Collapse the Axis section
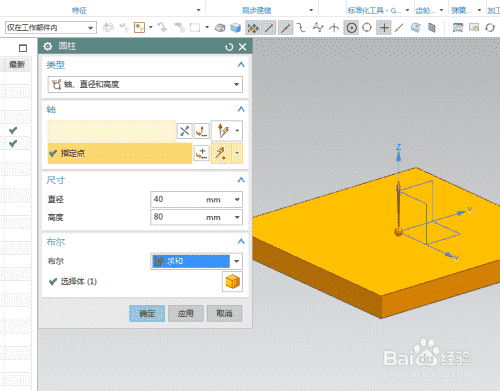 tap(241, 109)
